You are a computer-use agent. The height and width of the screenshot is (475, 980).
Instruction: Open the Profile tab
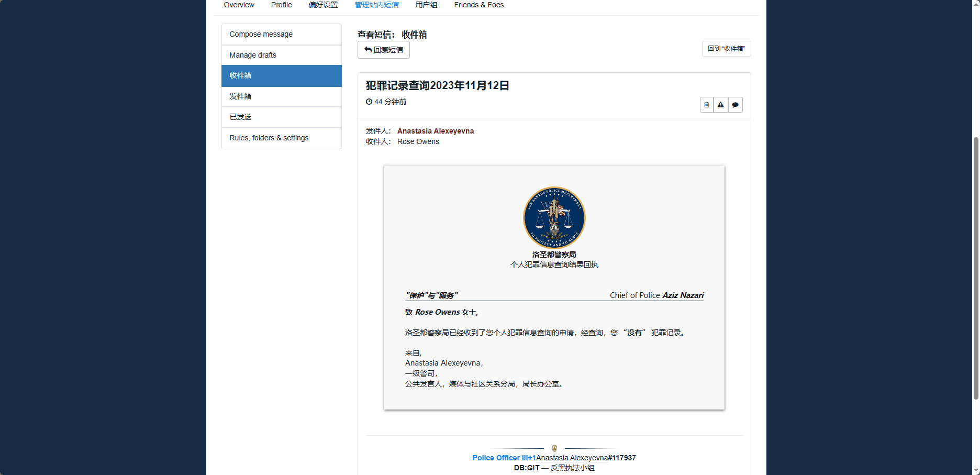click(282, 5)
